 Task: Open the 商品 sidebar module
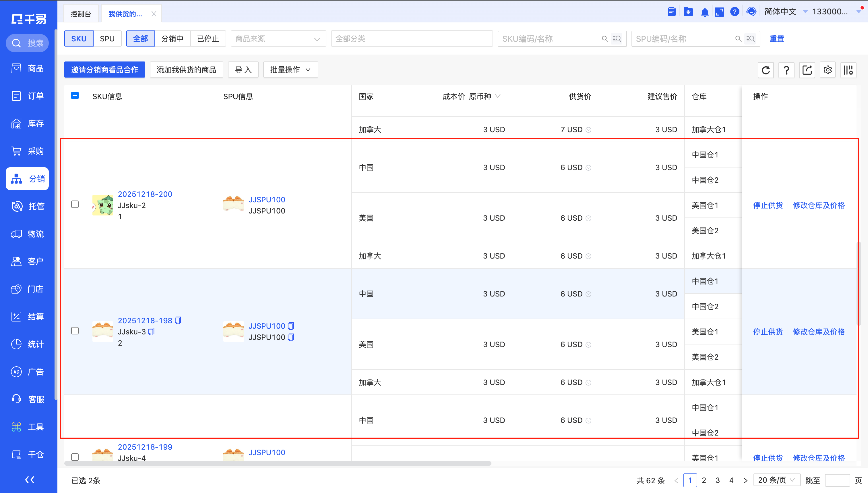pyautogui.click(x=27, y=68)
